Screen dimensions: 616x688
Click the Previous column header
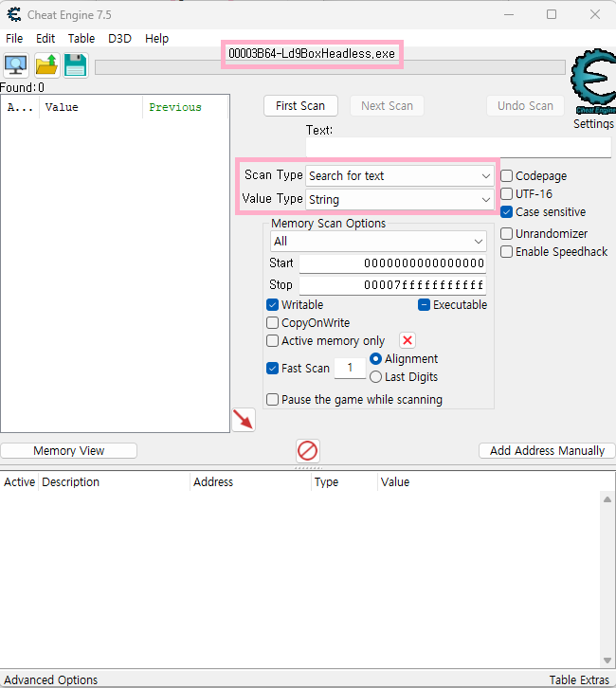tap(185, 107)
